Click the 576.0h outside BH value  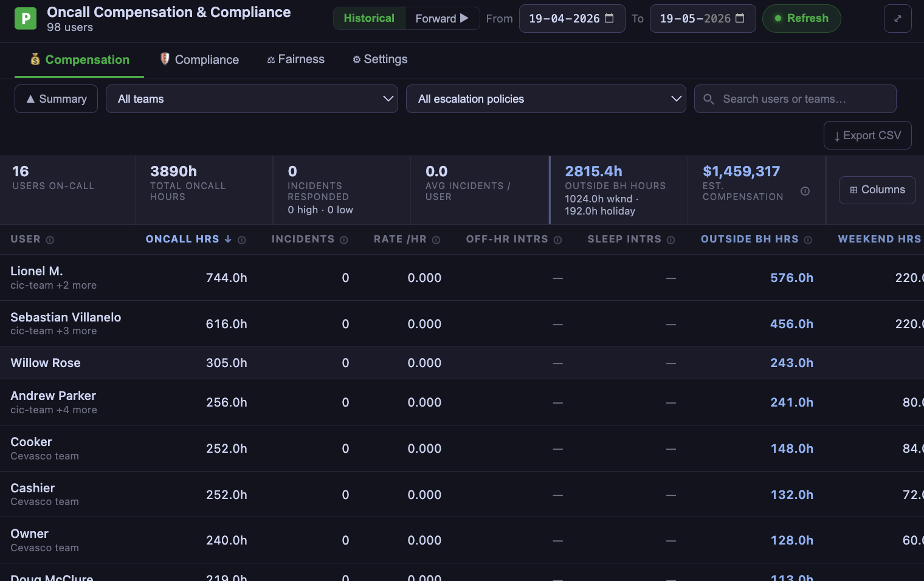point(791,278)
